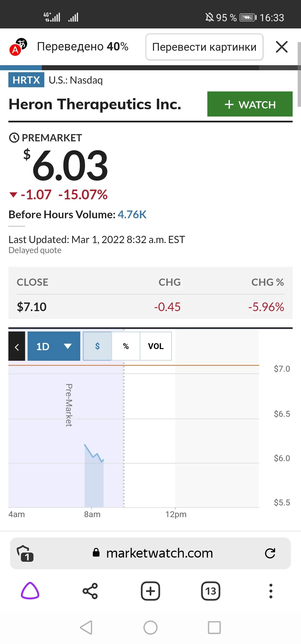Click the Translate pictures button
This screenshot has height=644, width=301.
click(x=204, y=47)
